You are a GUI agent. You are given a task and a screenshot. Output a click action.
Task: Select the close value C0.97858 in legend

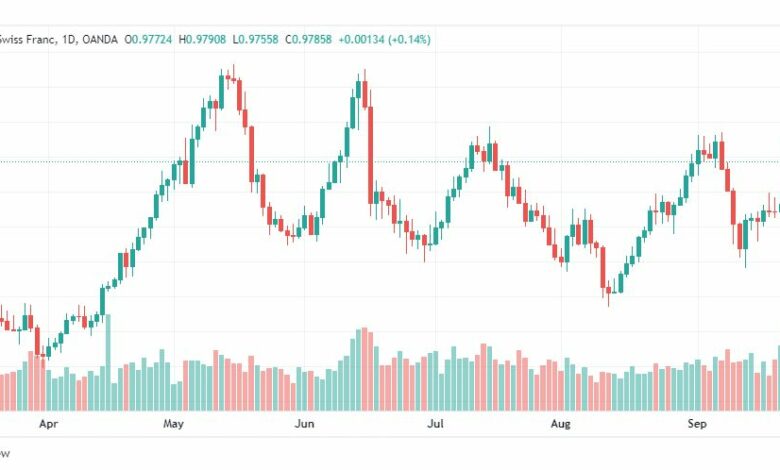[308, 39]
